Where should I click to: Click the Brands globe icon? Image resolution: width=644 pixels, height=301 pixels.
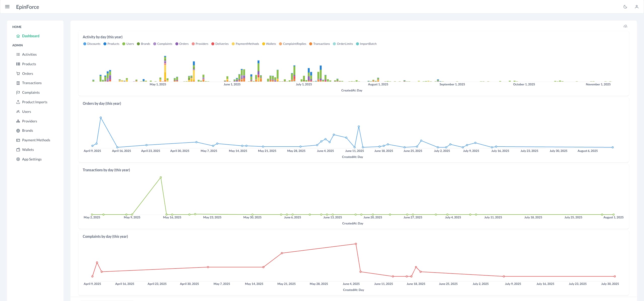point(18,130)
